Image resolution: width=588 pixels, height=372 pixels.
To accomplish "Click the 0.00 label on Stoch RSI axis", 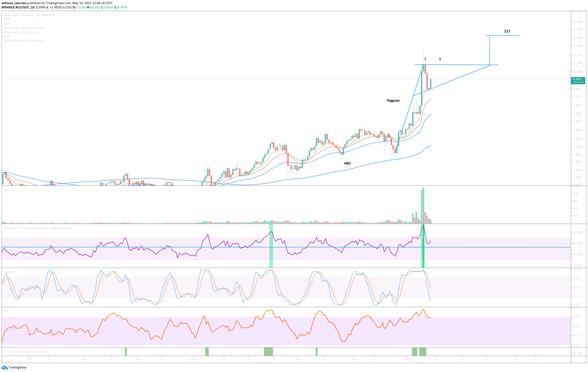I will 576,305.
